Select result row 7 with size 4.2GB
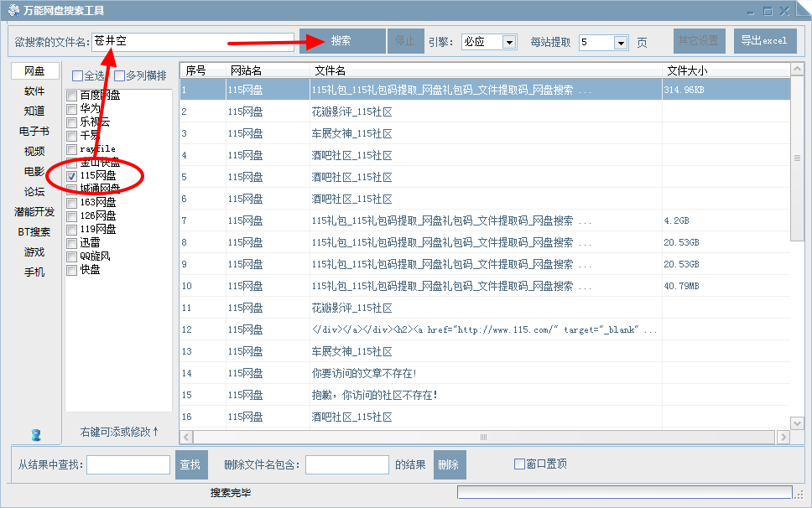Screen dimensions: 812x508 (485, 221)
